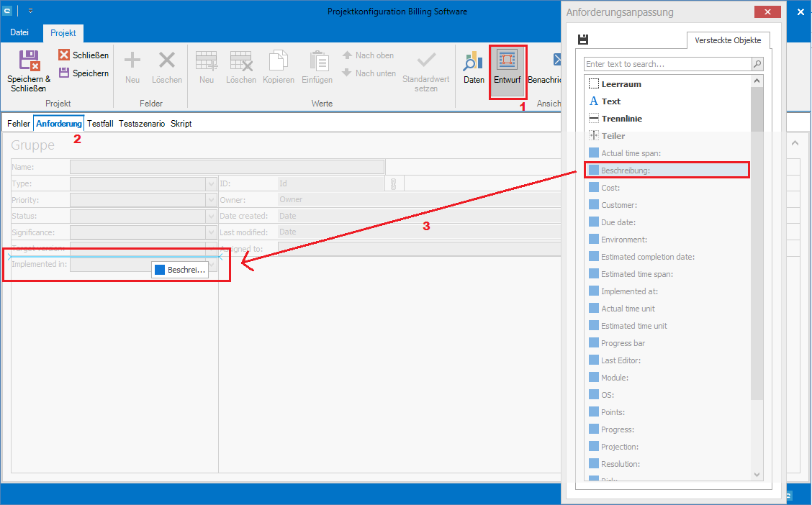Image resolution: width=812 pixels, height=505 pixels.
Task: Click the save icon in Anforderungsanpassung panel
Action: tap(584, 40)
